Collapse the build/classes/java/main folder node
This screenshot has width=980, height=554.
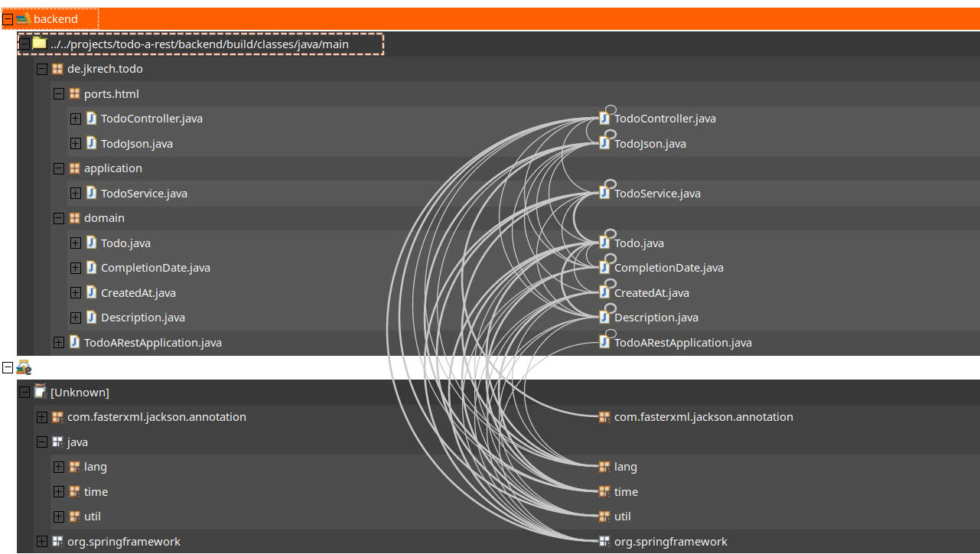pos(24,44)
